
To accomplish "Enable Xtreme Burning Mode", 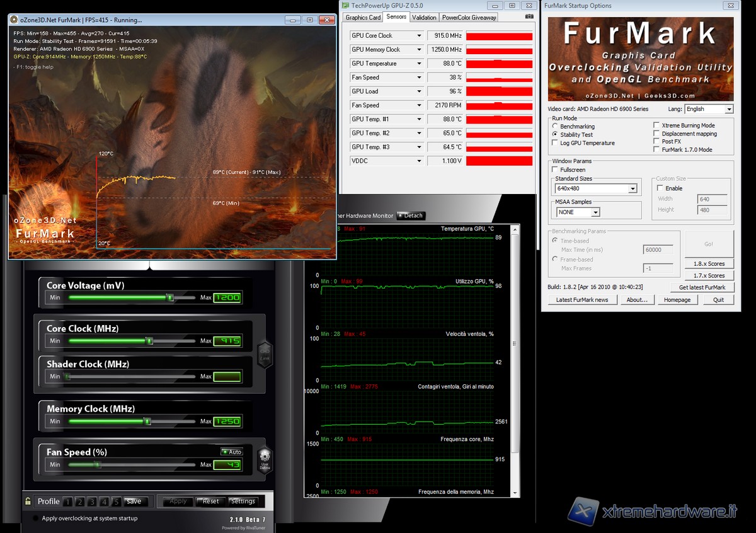I will pos(656,125).
